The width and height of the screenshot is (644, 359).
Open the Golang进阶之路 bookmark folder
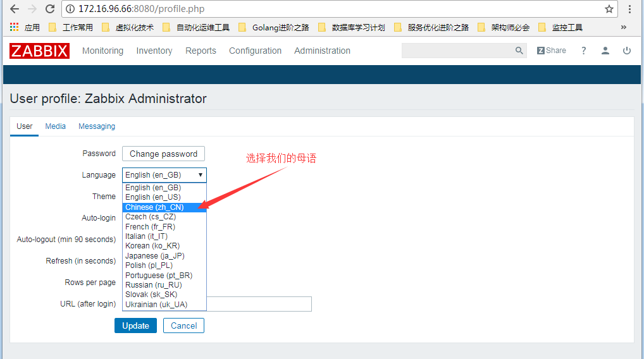tap(273, 27)
